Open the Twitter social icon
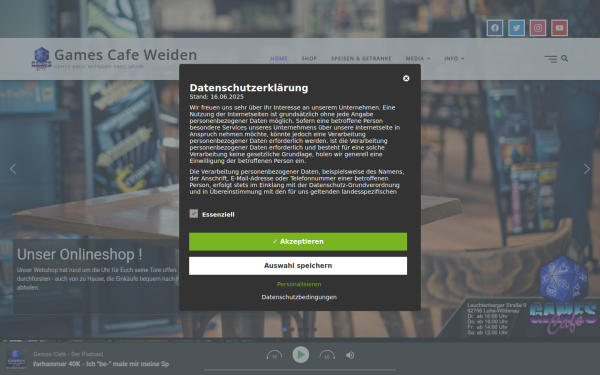 516,28
